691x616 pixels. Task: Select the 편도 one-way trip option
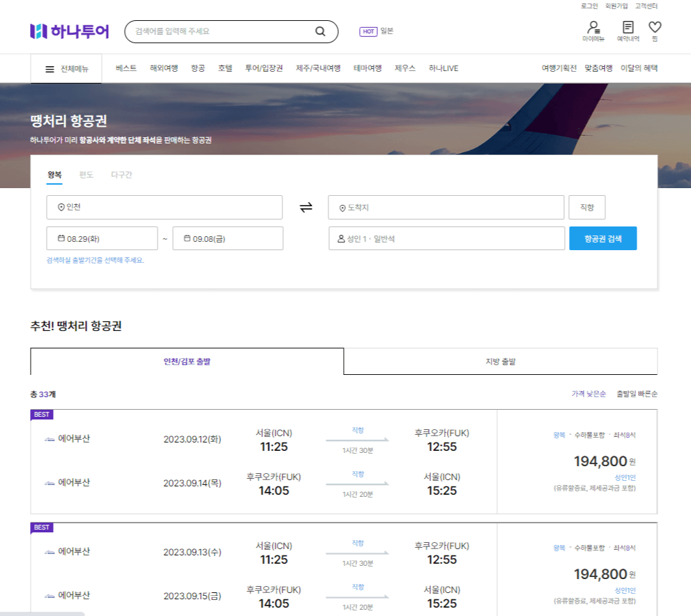click(x=86, y=175)
